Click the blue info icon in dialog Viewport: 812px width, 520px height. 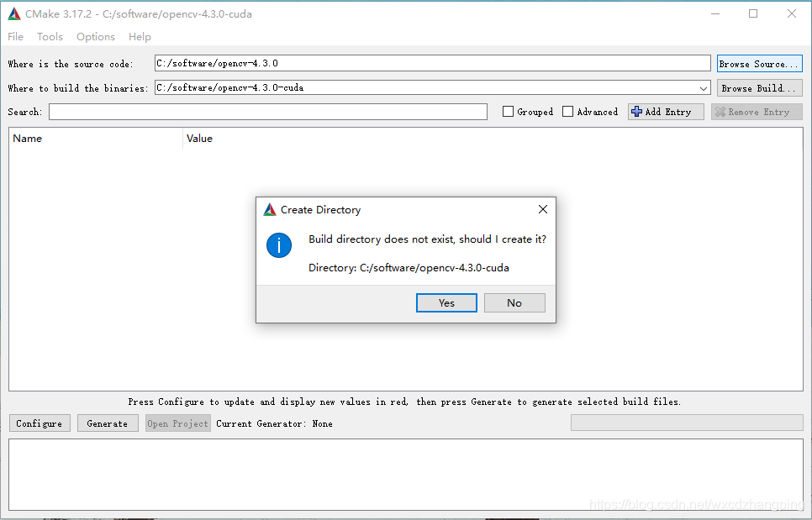[x=279, y=245]
